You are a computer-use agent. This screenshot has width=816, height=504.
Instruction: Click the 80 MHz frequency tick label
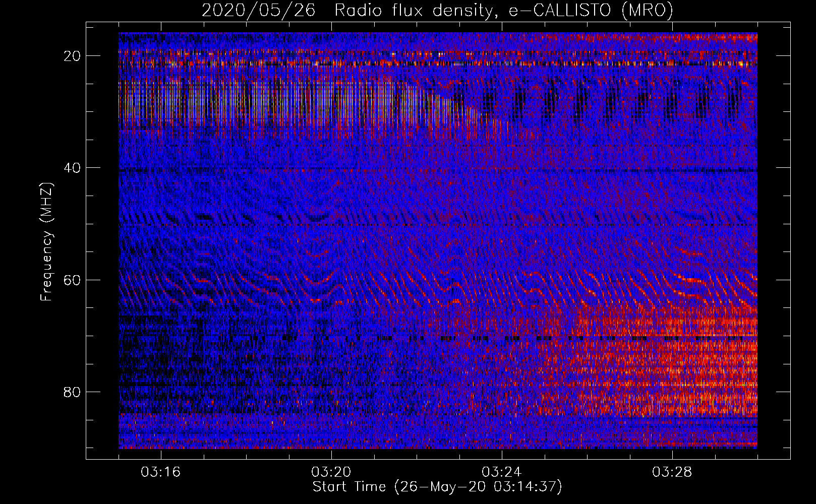point(73,392)
